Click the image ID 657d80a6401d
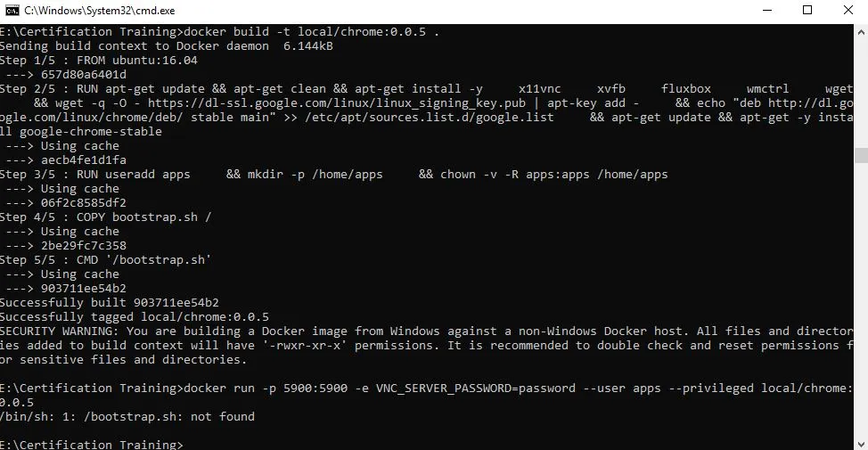The height and width of the screenshot is (450, 868). click(84, 75)
